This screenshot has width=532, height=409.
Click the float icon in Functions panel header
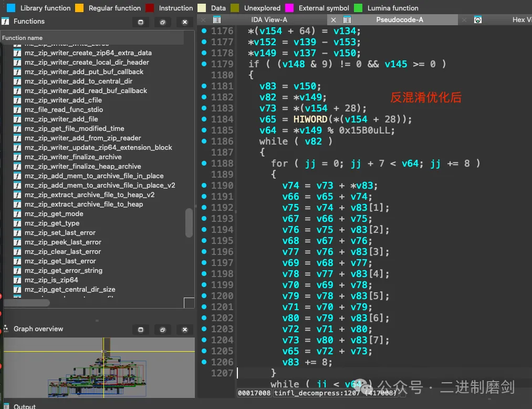click(140, 22)
